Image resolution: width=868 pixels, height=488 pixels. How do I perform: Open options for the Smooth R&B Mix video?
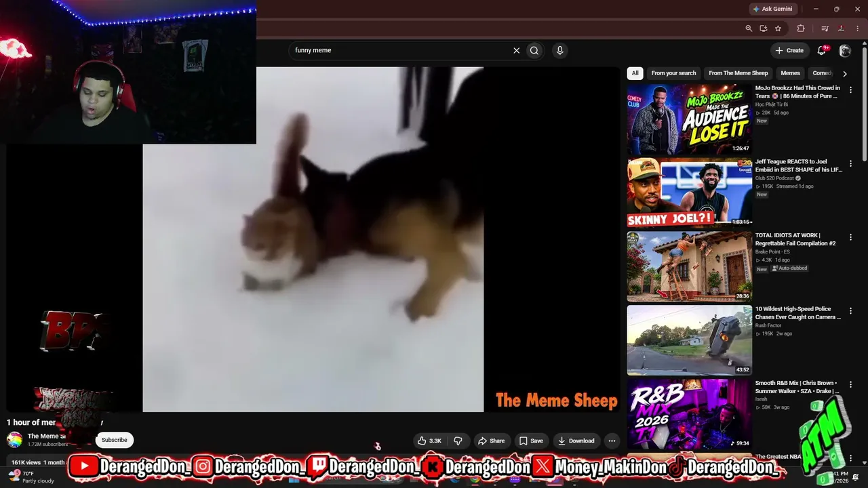pos(850,386)
